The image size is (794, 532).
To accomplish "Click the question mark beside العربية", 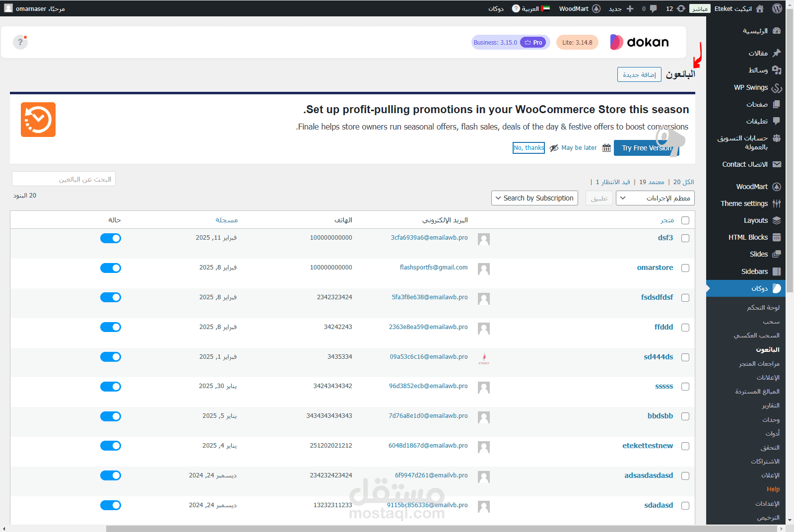I will tap(516, 8).
